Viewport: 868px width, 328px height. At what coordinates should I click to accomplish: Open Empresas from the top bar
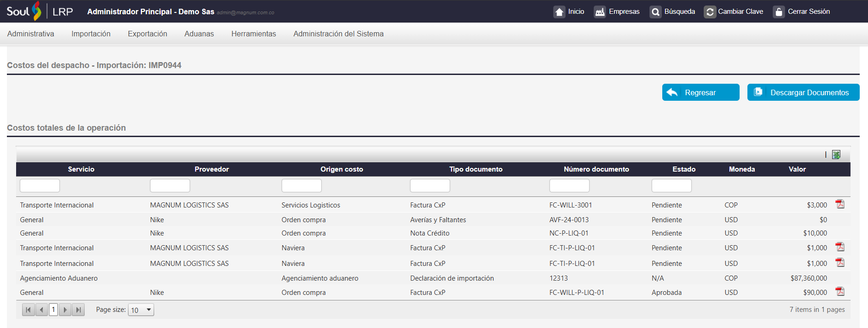pyautogui.click(x=617, y=12)
